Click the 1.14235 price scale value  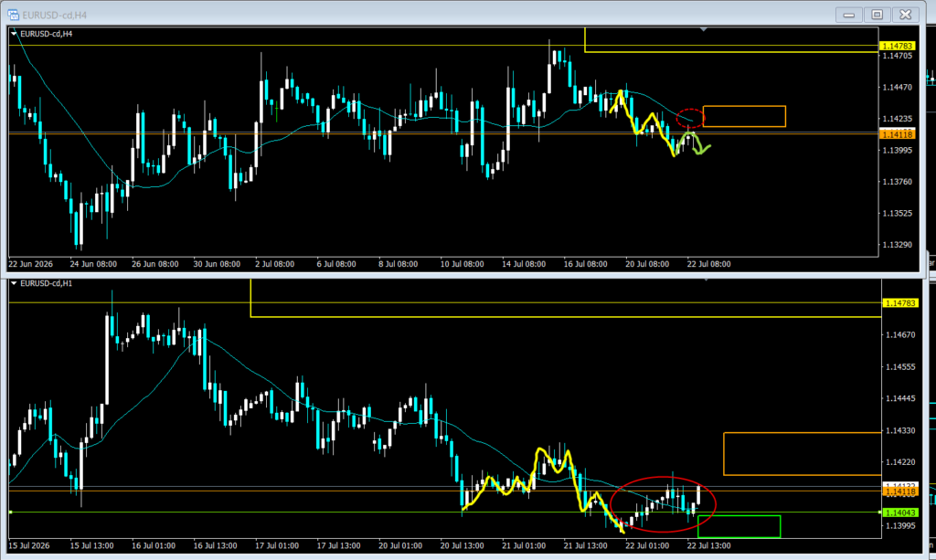click(898, 119)
